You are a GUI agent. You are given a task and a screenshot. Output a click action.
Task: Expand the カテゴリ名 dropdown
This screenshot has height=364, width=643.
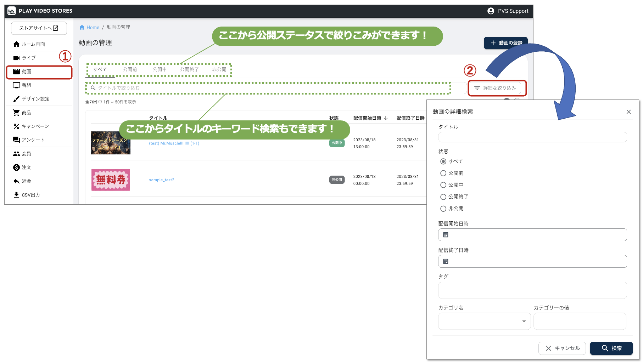click(484, 321)
